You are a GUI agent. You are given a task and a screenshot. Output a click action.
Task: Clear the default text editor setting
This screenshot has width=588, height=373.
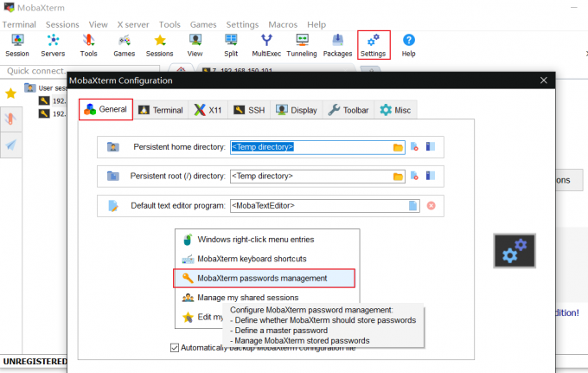click(431, 206)
